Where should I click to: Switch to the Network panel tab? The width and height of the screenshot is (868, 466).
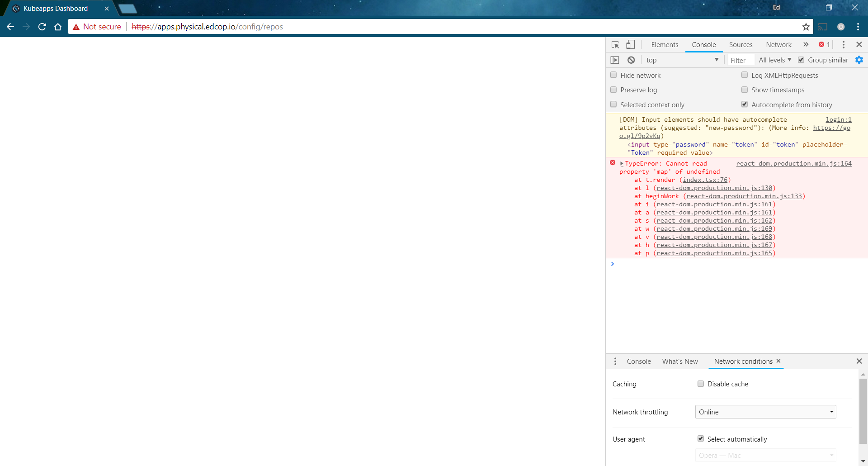[778, 44]
